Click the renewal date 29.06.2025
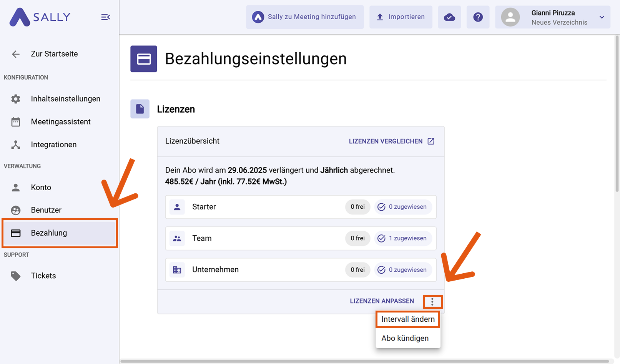This screenshot has width=620, height=364. click(247, 170)
